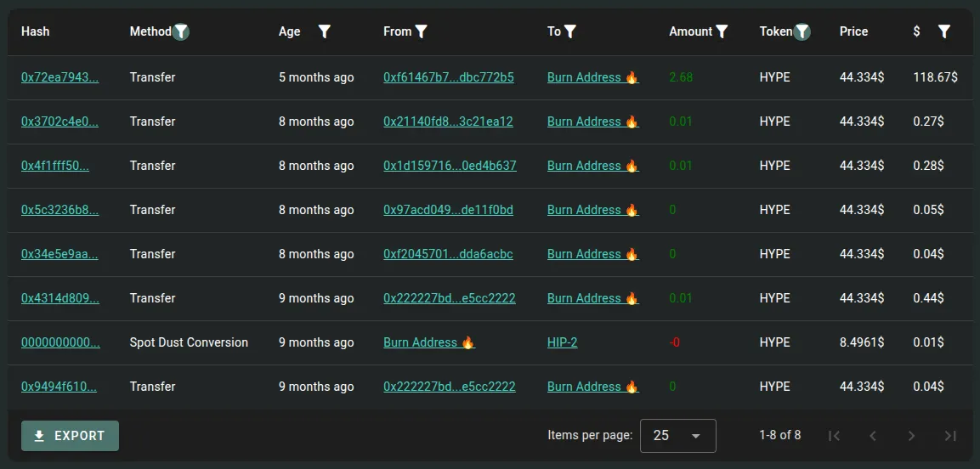
Task: Open Burn Address recipient in 0x34e5e9aa row
Action: pyautogui.click(x=593, y=254)
